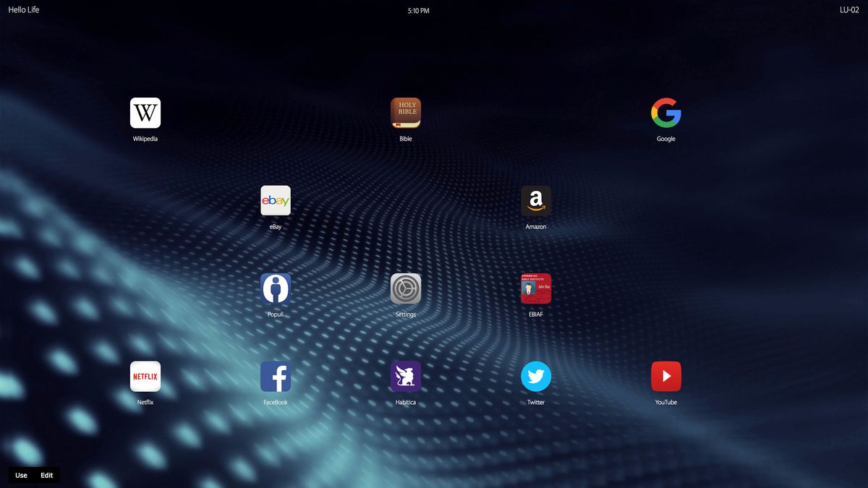The image size is (868, 488).
Task: Open Google search
Action: [665, 112]
